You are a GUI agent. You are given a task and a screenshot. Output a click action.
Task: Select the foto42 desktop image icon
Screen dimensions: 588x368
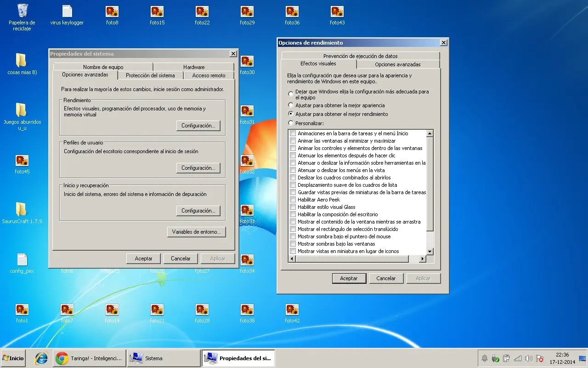click(x=292, y=310)
